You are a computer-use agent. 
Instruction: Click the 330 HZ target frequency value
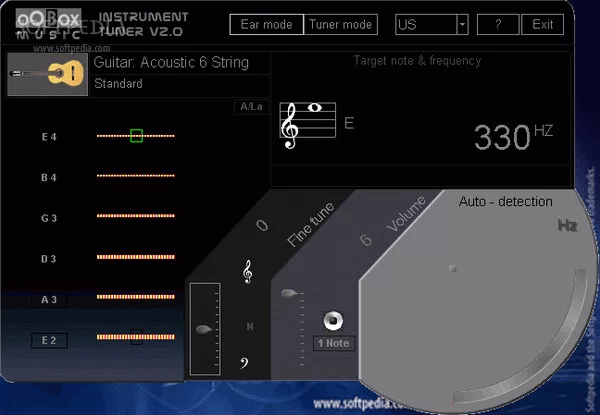[513, 137]
